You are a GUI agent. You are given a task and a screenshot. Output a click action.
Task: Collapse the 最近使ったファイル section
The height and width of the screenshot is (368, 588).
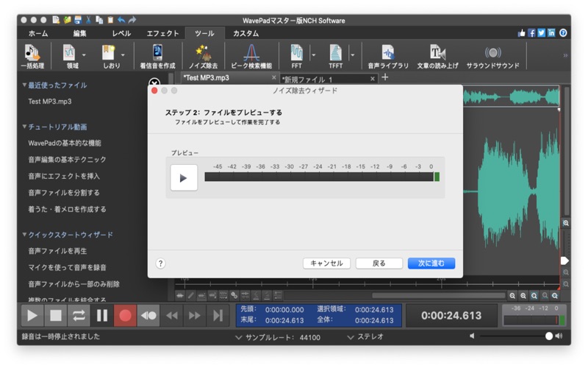point(25,85)
